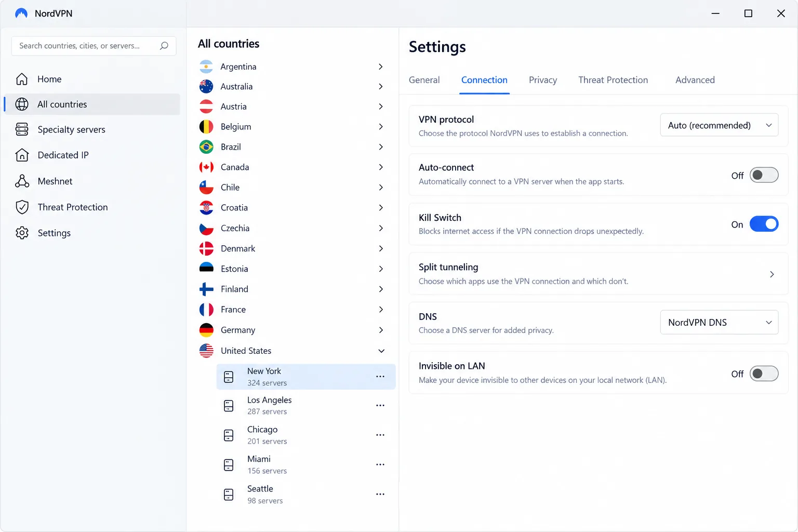Image resolution: width=798 pixels, height=532 pixels.
Task: Choose Finland in the country list
Action: point(293,289)
